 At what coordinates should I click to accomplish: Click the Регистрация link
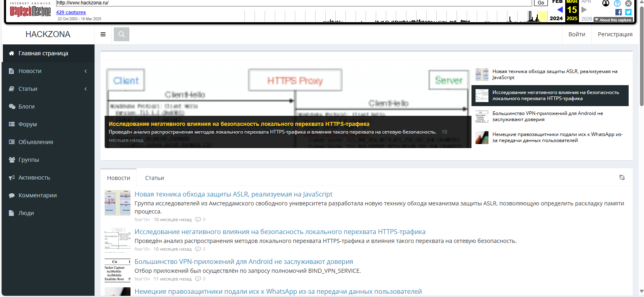pyautogui.click(x=615, y=34)
